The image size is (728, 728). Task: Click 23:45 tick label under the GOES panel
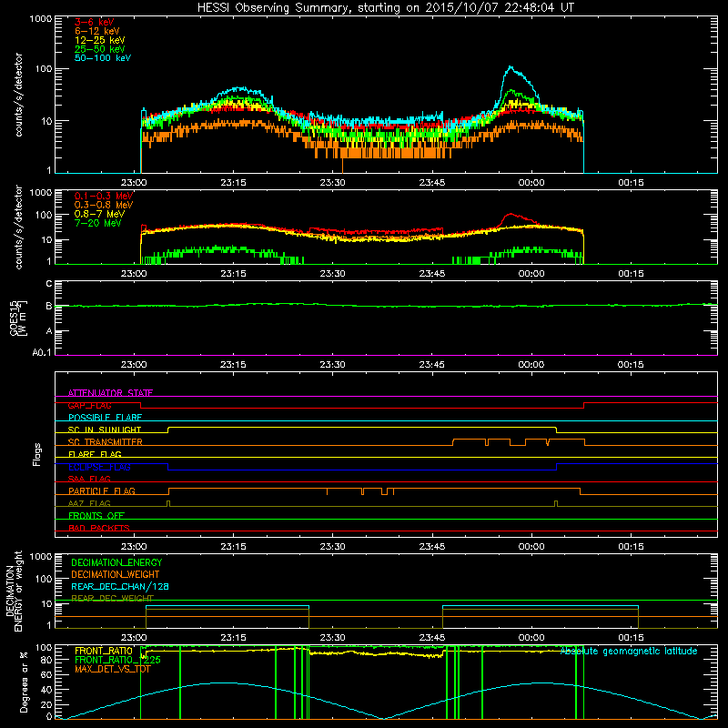pyautogui.click(x=431, y=365)
